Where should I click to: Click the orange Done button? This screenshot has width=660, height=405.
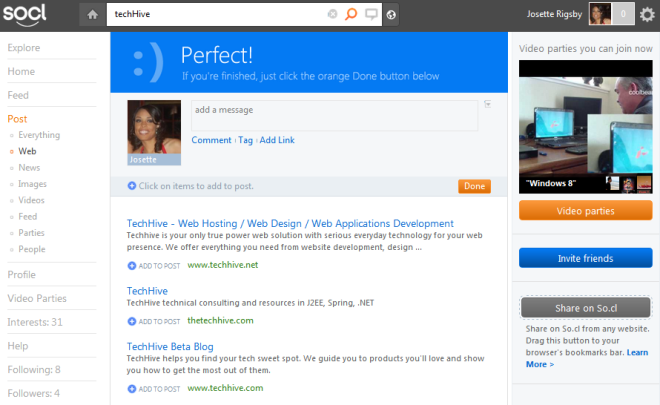474,186
